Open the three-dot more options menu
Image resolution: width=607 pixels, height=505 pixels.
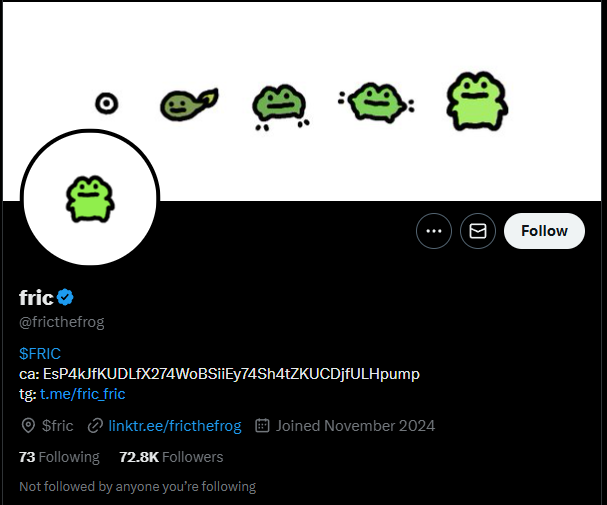point(433,231)
